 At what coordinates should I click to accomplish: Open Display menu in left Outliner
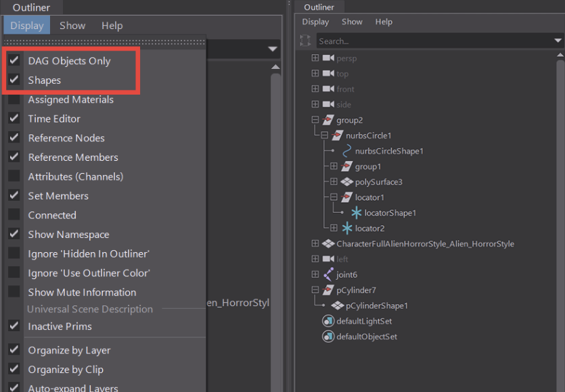tap(27, 25)
